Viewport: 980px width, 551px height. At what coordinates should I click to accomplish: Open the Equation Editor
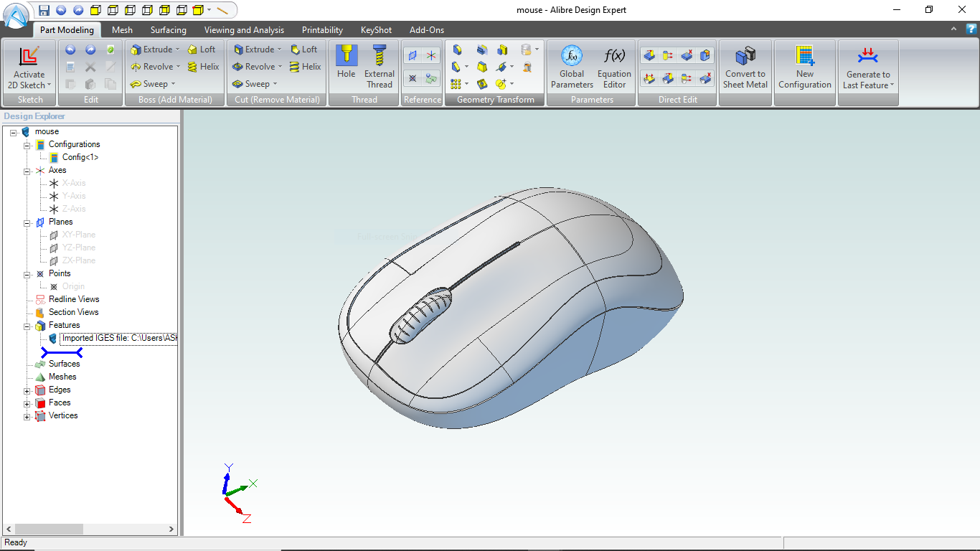tap(614, 67)
